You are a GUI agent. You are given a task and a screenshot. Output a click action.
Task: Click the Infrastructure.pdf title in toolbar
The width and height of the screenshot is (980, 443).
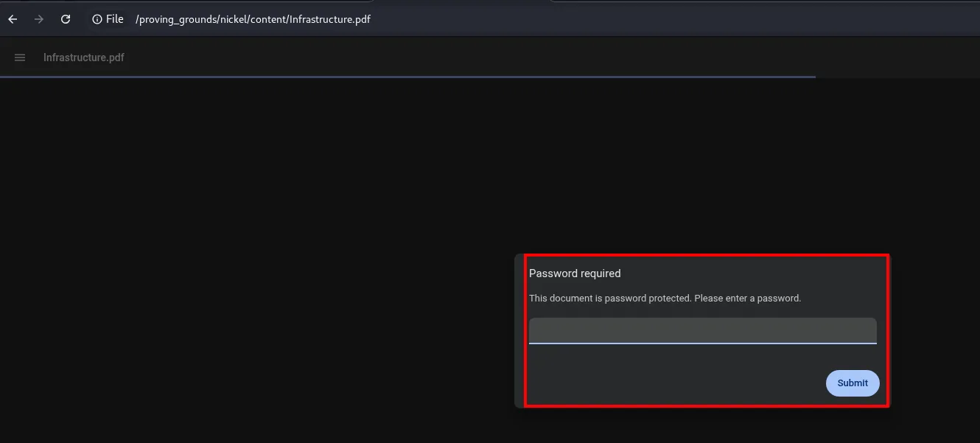point(84,57)
